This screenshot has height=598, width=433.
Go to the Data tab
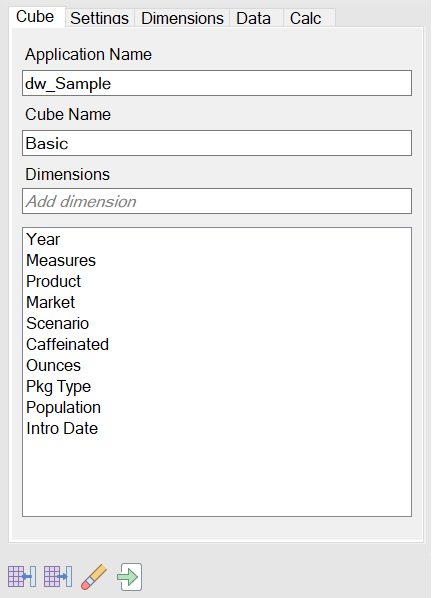pos(254,18)
